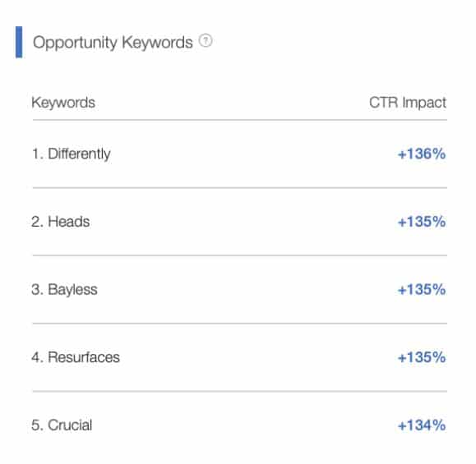Click the CTR Impact column header

coord(408,103)
